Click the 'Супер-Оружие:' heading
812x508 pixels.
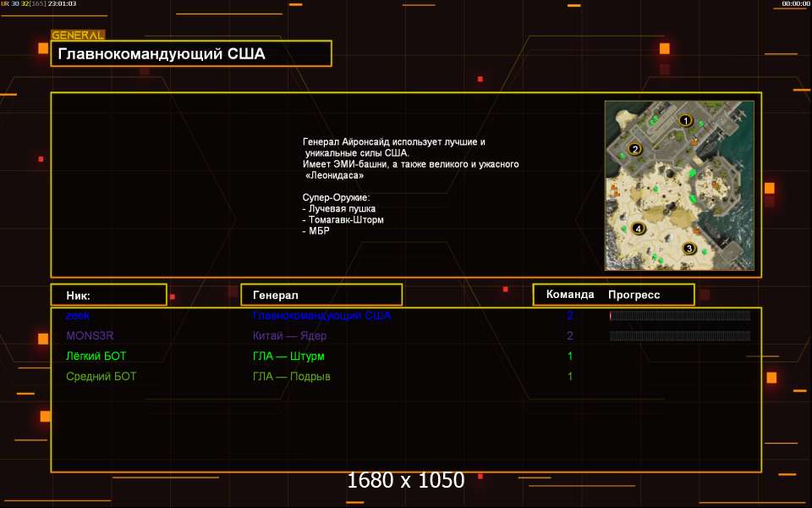336,197
